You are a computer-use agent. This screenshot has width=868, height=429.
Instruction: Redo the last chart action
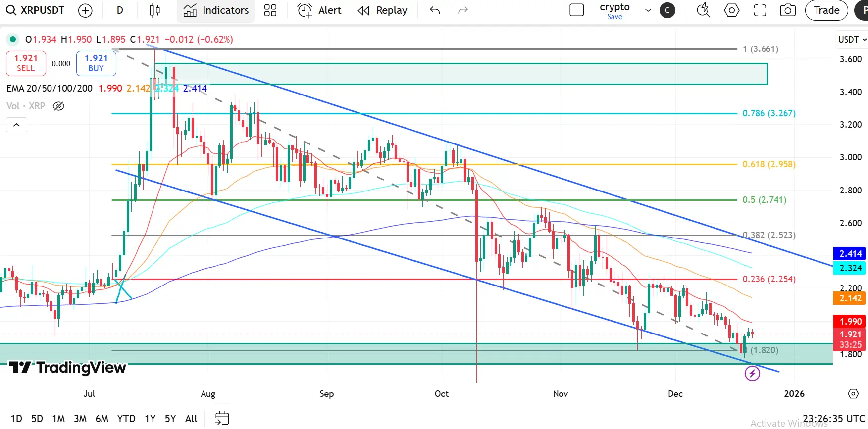(x=463, y=10)
